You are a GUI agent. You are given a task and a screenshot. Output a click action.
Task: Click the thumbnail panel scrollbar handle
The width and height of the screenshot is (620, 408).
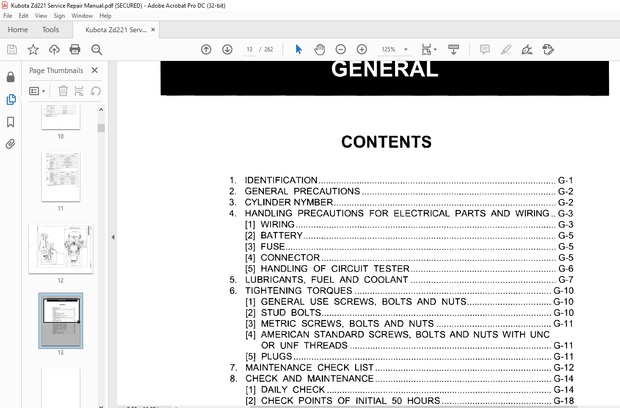101,128
